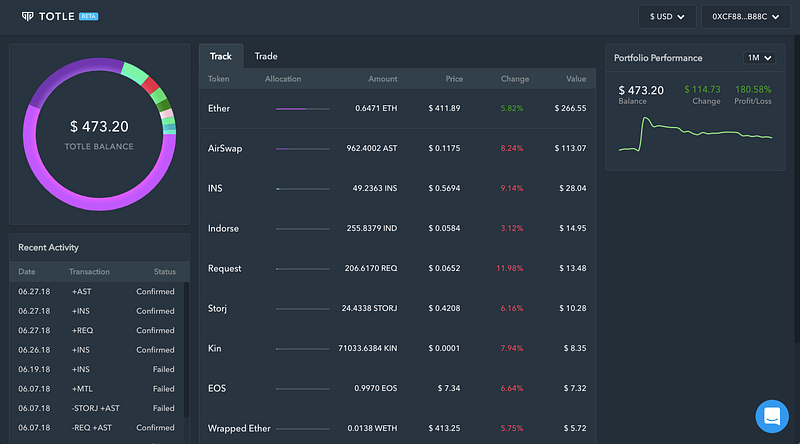Click the $ 473.20 Totle balance text
The height and width of the screenshot is (444, 800).
[x=99, y=127]
